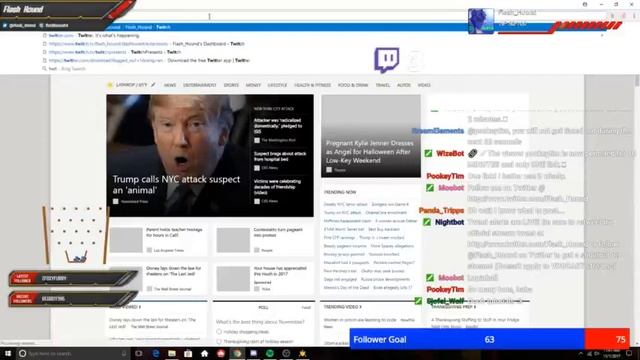This screenshot has height=360, width=640.
Task: Open "Victims were celebrating decades of friendship" story
Action: click(278, 187)
